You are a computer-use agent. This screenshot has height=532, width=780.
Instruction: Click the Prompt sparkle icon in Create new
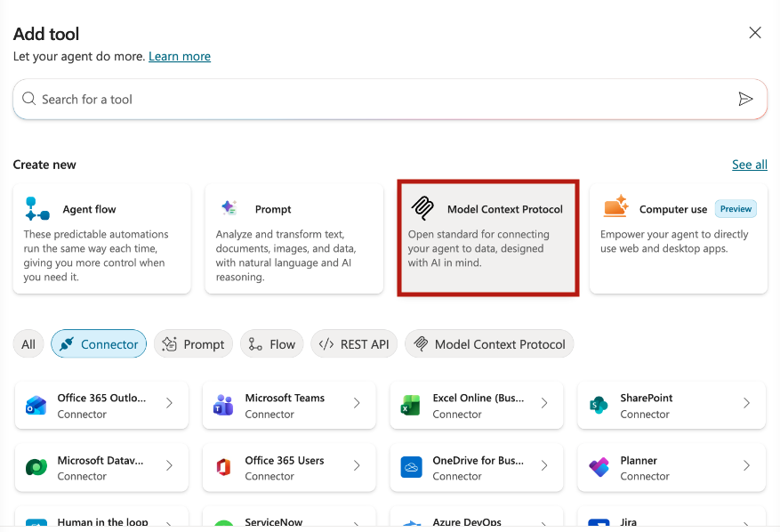229,207
